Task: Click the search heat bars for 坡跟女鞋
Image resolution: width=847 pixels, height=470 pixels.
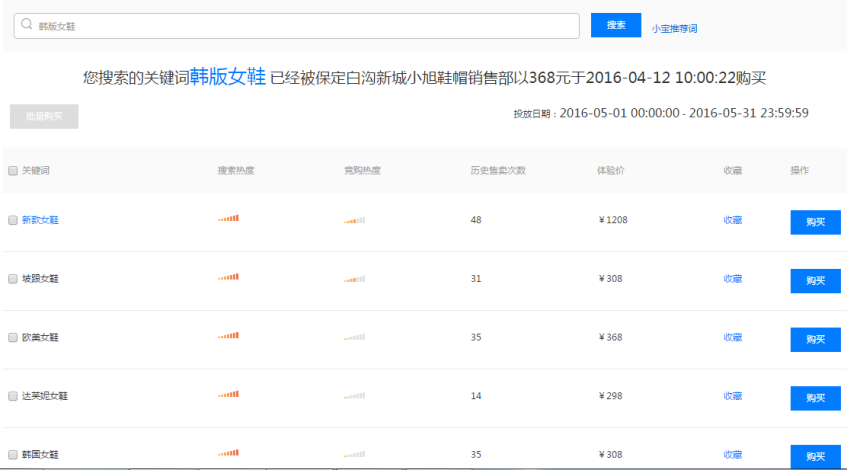Action: (228, 278)
